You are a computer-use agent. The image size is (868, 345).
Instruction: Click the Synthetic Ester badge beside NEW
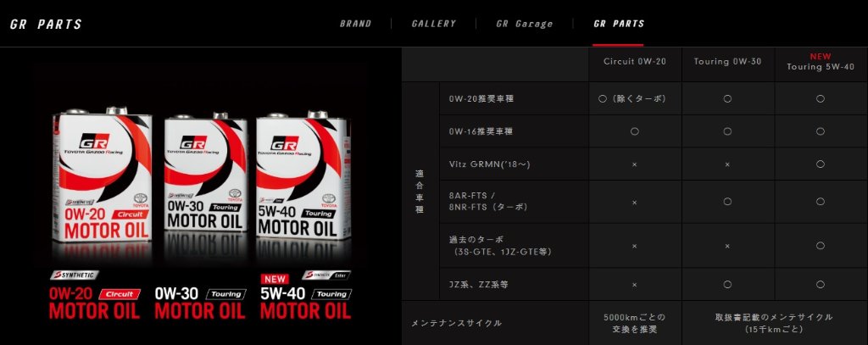pyautogui.click(x=326, y=275)
